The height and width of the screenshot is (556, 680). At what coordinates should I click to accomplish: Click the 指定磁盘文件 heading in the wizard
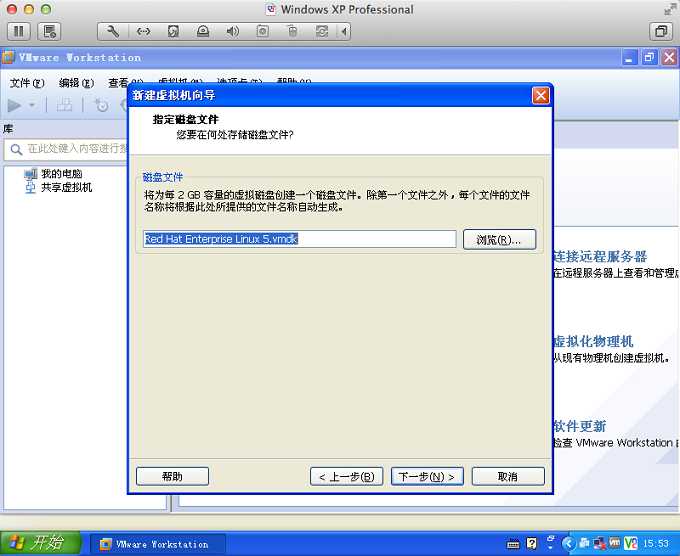point(186,120)
